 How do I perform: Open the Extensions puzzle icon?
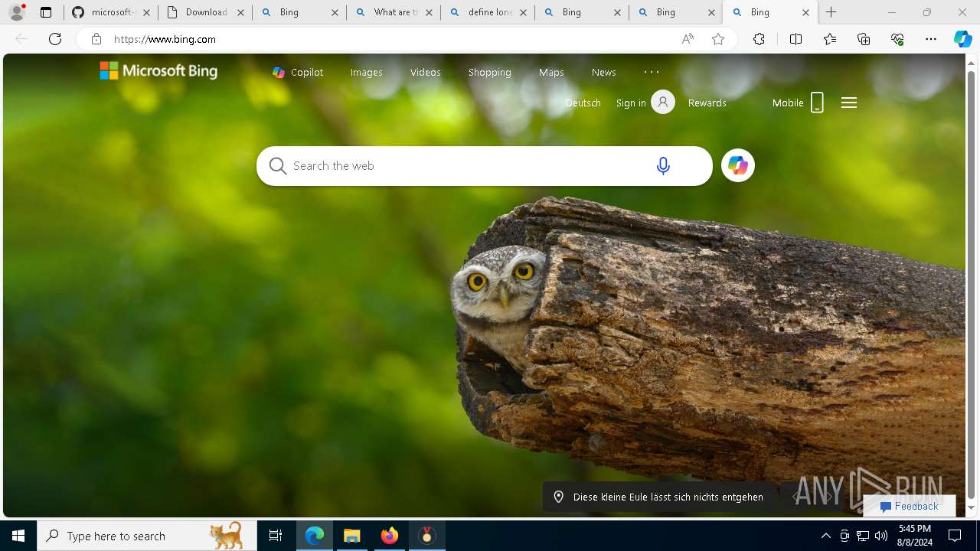[759, 39]
